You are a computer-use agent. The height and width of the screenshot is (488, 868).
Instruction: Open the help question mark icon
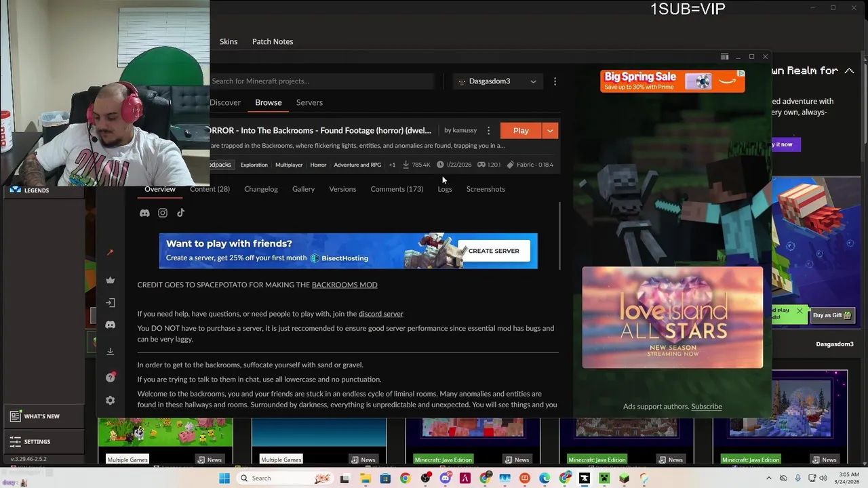[x=111, y=378]
